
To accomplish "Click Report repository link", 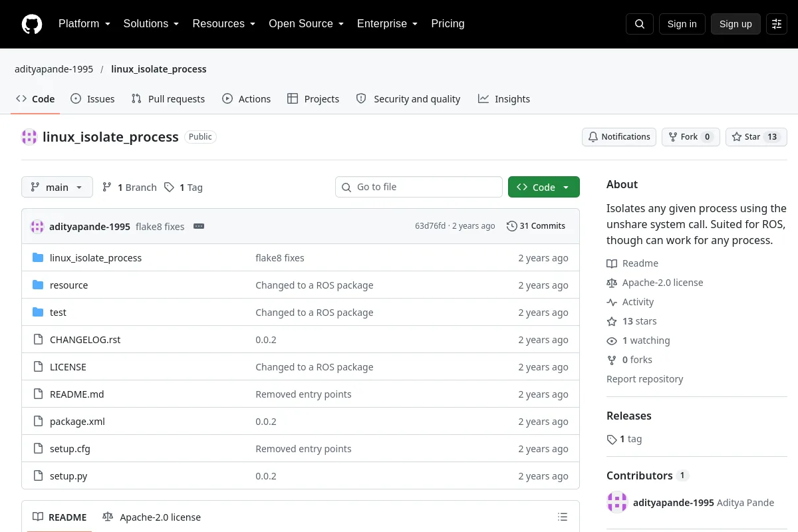I will [x=645, y=379].
